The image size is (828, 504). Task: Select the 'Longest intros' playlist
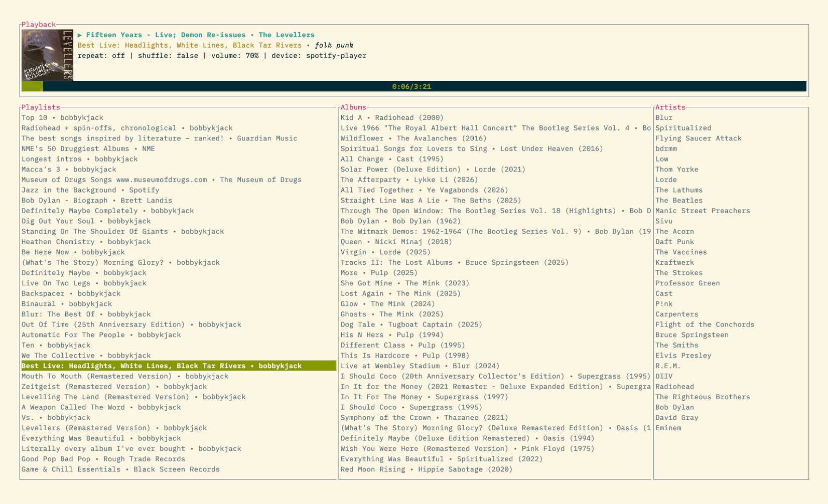pos(80,159)
